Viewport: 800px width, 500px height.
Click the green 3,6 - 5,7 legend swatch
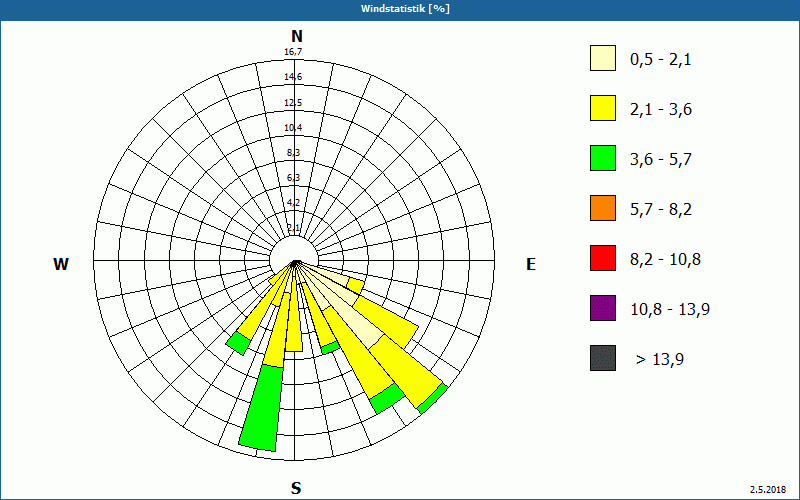(x=603, y=158)
